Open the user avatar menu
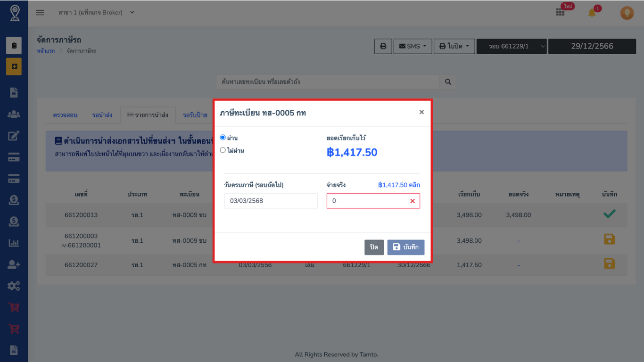Screen dimensions: 644x362 pos(627,13)
